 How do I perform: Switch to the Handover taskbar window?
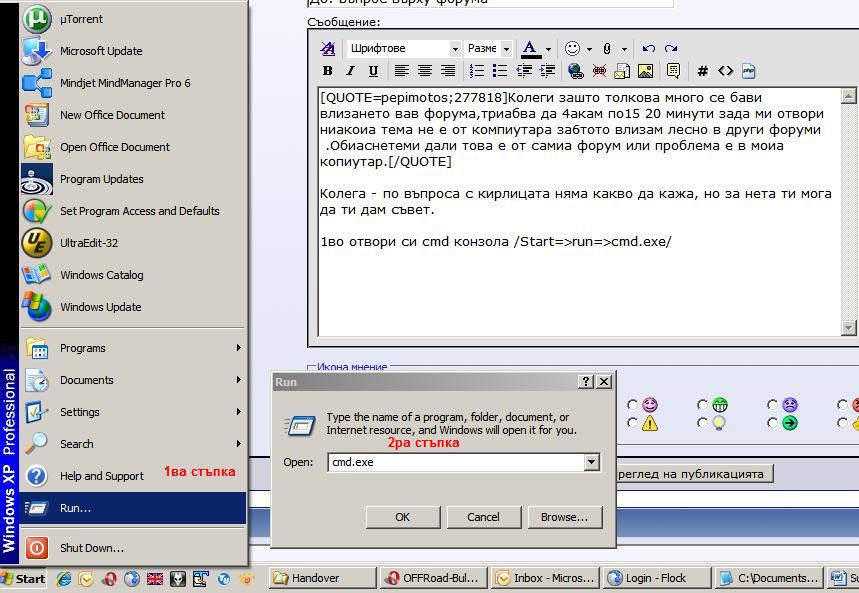[x=323, y=578]
